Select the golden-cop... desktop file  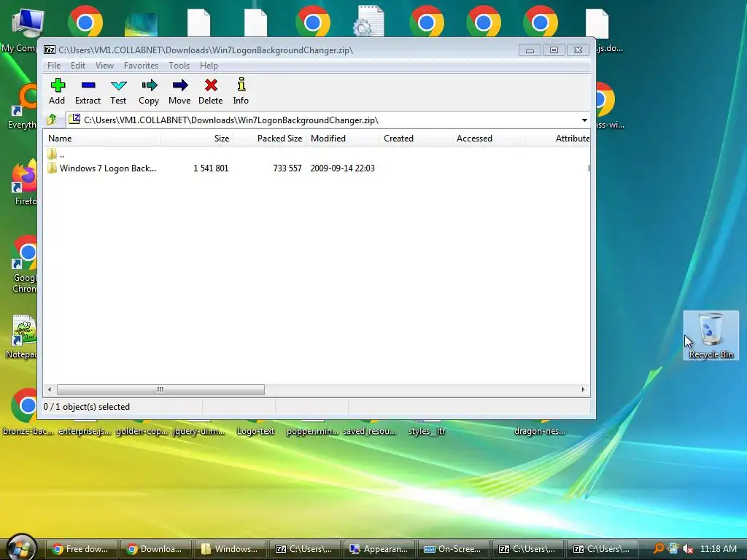click(142, 431)
